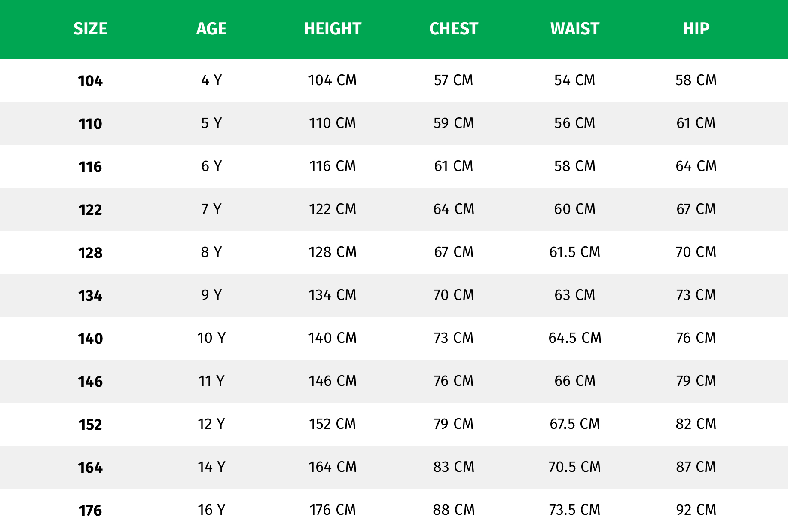The image size is (788, 532).
Task: Select the bold size 116 cell
Action: (x=90, y=167)
